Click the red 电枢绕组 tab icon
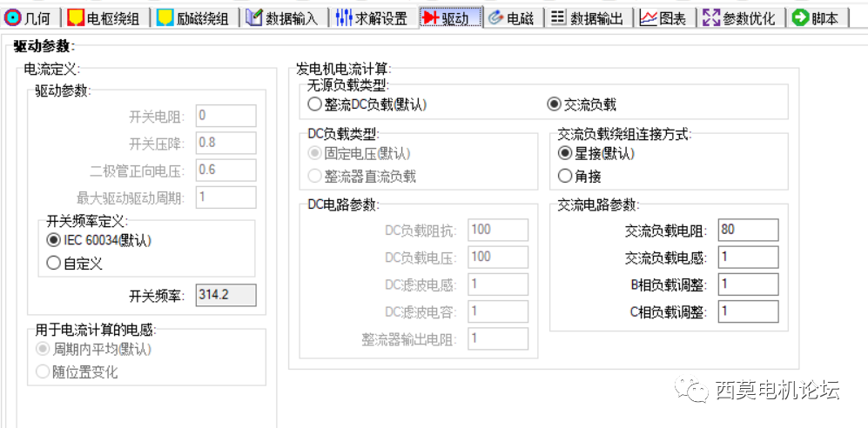Image resolution: width=868 pixels, height=428 pixels. point(76,17)
